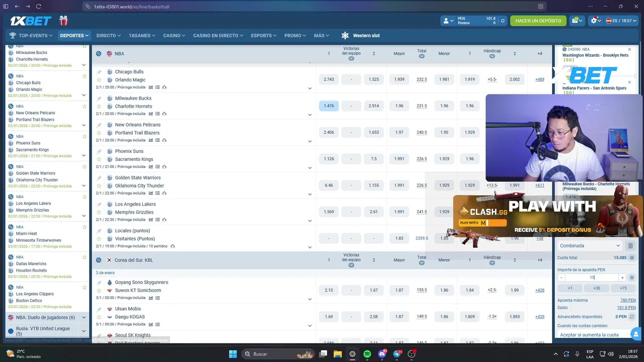The height and width of the screenshot is (362, 644).
Task: Favorite the Milwaukee Bucks–Charlotte Hornets match star
Action: (99, 107)
